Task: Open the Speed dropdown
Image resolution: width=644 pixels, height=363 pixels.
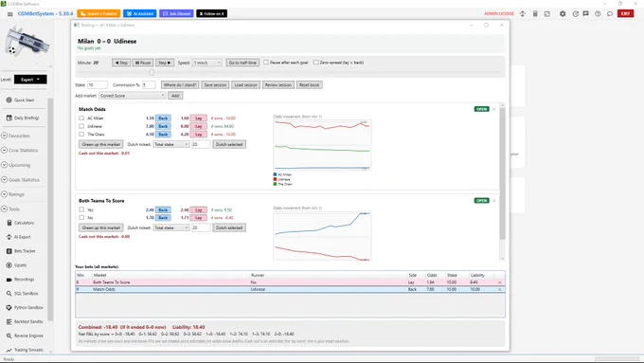Action: [x=207, y=63]
